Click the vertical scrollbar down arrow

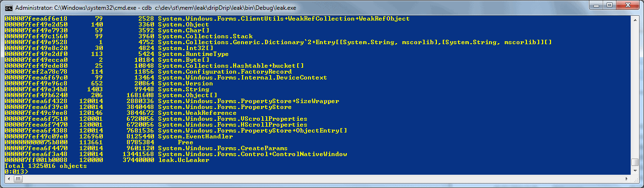tap(635, 170)
